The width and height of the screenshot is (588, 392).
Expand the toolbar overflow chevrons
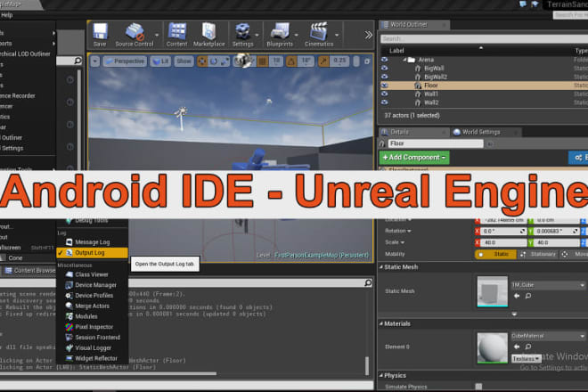pos(368,35)
